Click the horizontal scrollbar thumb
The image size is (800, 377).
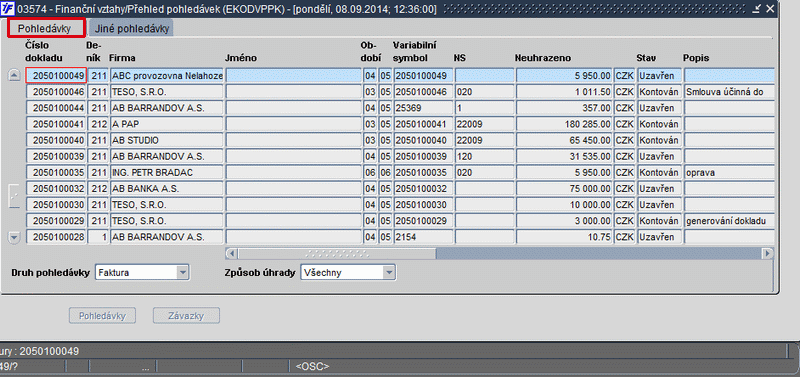(x=337, y=253)
